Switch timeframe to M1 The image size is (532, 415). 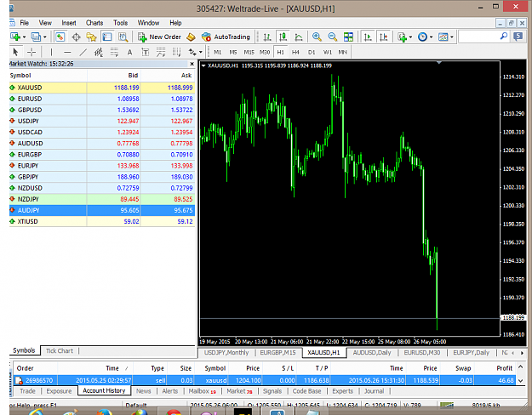218,52
